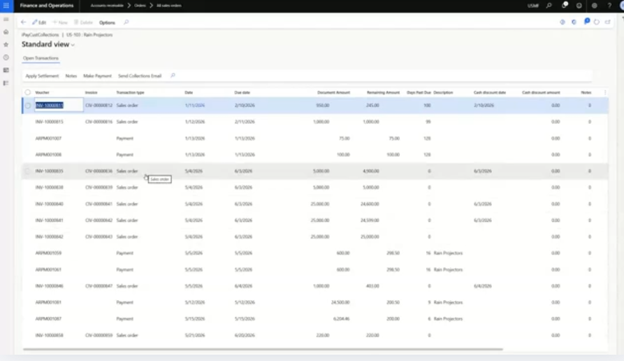624x361 pixels.
Task: Click the Days Past Due column header
Action: click(x=419, y=92)
